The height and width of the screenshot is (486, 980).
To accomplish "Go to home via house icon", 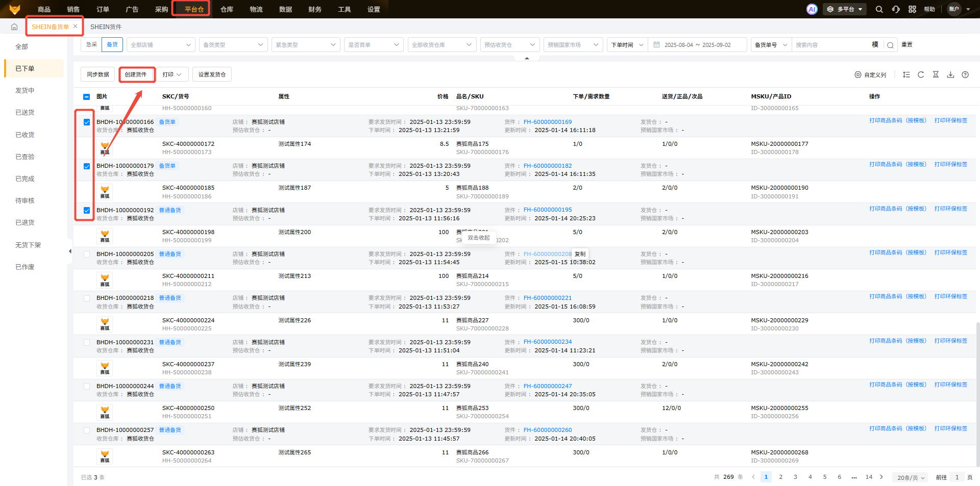I will point(14,27).
